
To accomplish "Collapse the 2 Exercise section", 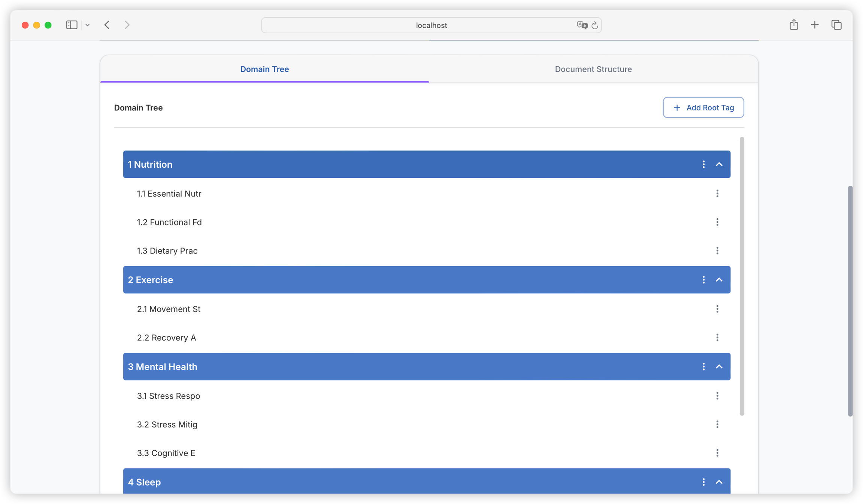I will tap(719, 280).
